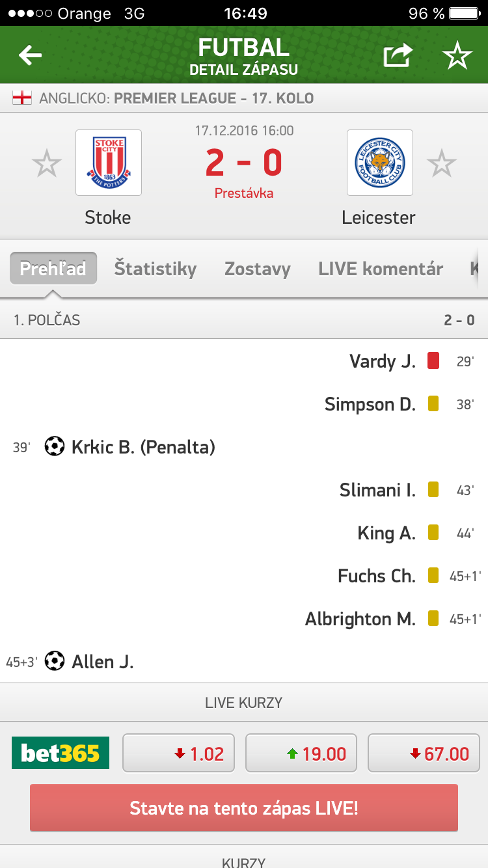This screenshot has width=488, height=868.
Task: Tap the Leicester City club crest
Action: coord(380,163)
